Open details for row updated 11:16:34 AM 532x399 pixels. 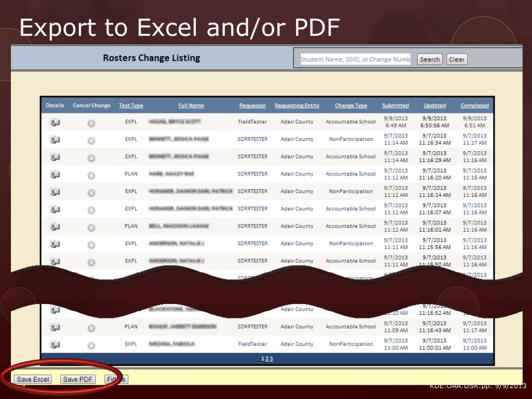tap(55, 139)
